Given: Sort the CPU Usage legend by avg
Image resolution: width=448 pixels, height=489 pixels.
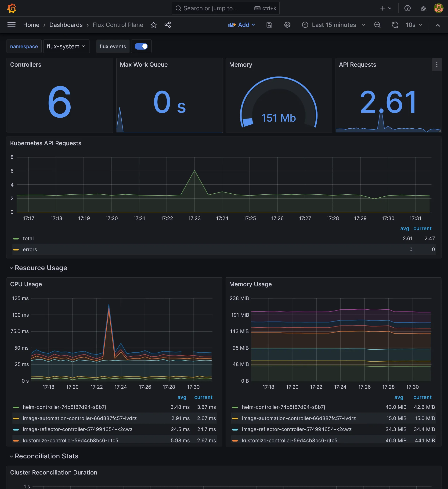Looking at the screenshot, I should click(x=182, y=397).
